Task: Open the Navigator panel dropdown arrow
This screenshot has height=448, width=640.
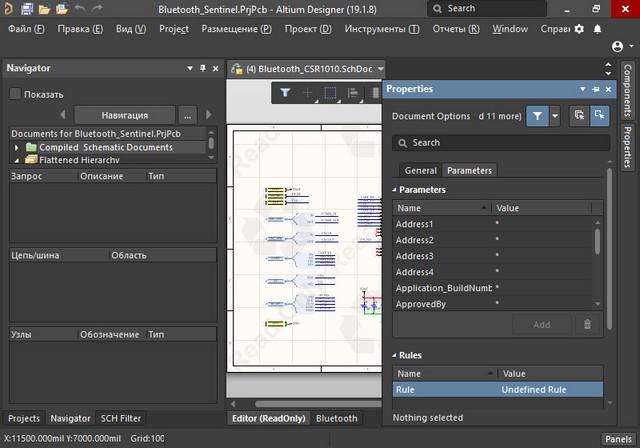Action: point(190,68)
